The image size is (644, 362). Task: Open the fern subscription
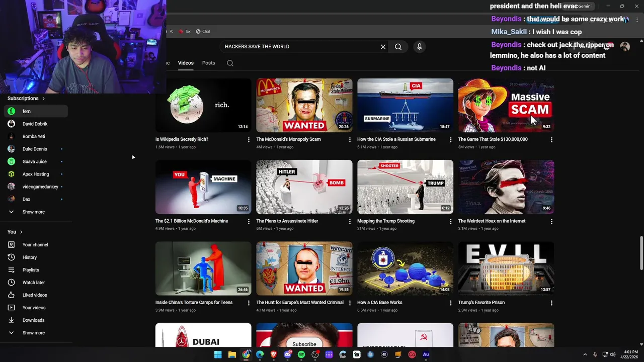(x=36, y=111)
